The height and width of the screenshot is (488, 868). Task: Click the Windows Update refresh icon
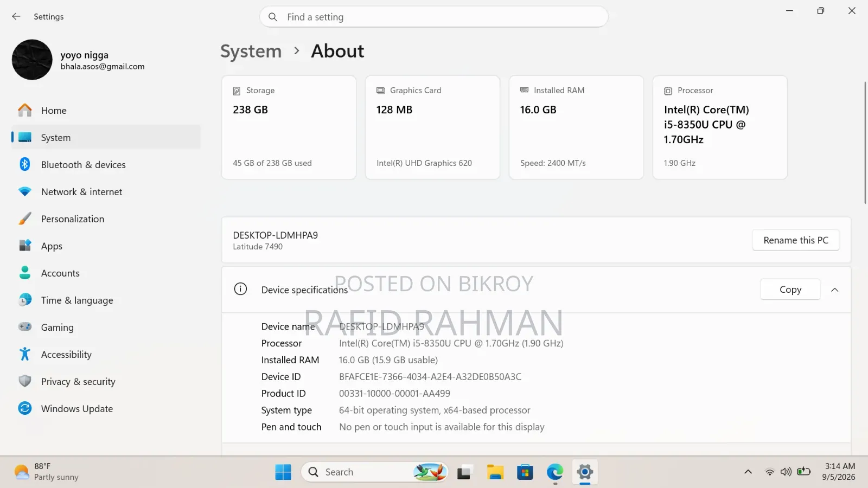(x=25, y=408)
